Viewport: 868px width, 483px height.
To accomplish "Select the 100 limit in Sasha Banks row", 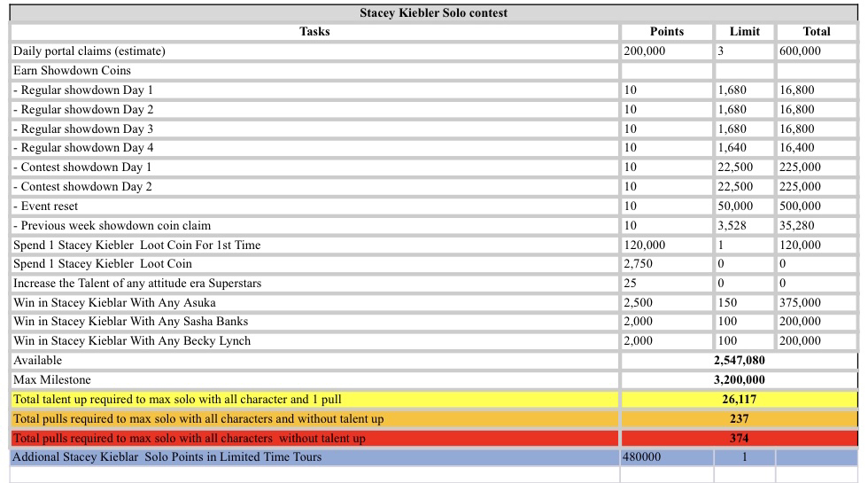I will click(744, 321).
